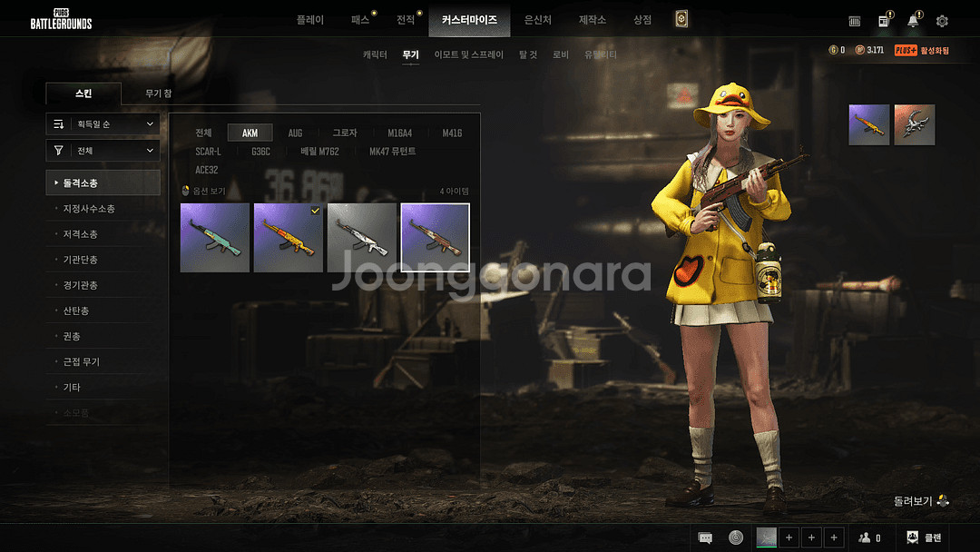Open the 전체 filter dropdown
The height and width of the screenshot is (552, 980).
(x=103, y=151)
